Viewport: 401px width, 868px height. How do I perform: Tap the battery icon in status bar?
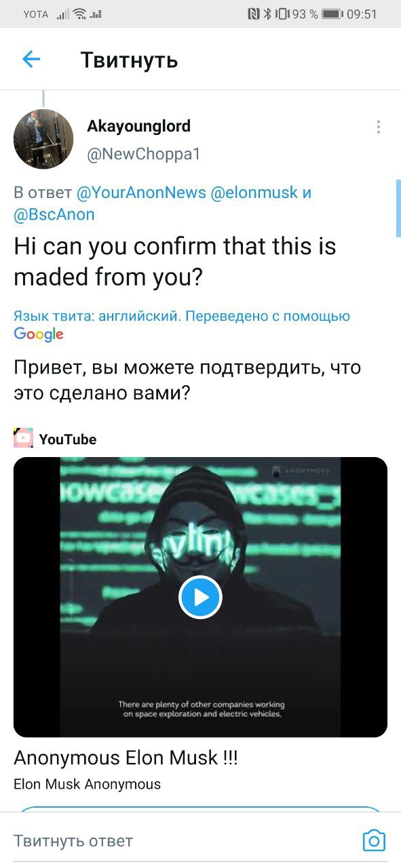pyautogui.click(x=332, y=14)
